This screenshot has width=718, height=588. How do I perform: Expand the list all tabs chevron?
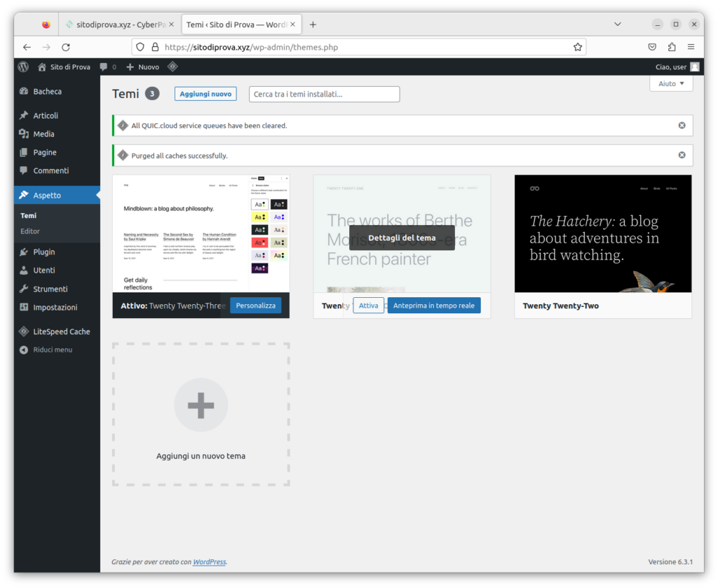point(618,25)
